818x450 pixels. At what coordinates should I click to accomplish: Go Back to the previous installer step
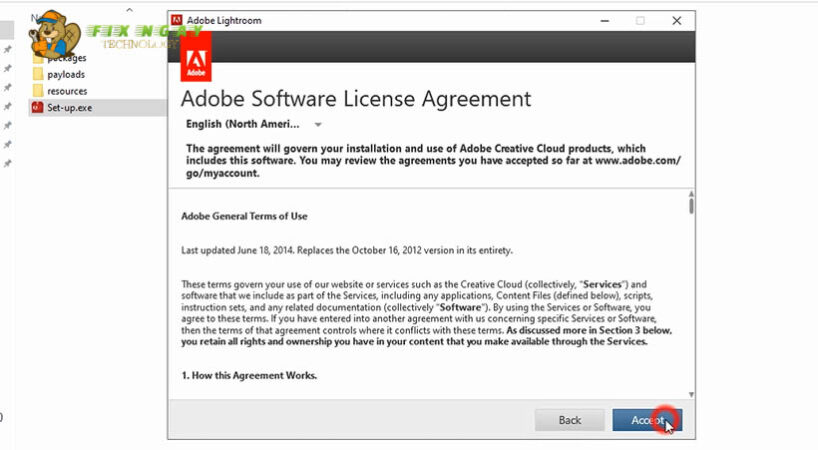569,420
